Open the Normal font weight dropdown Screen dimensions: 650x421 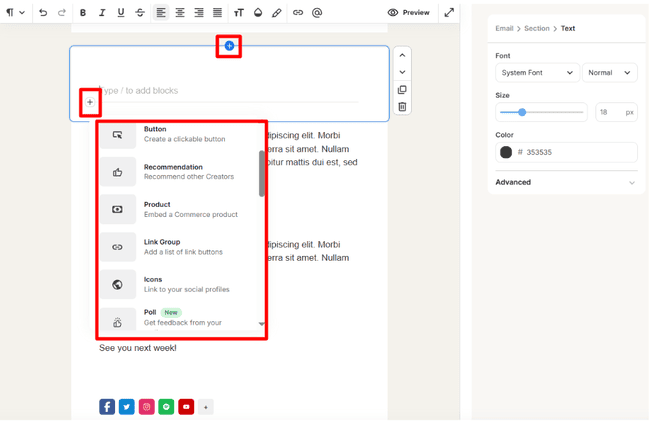click(x=609, y=73)
